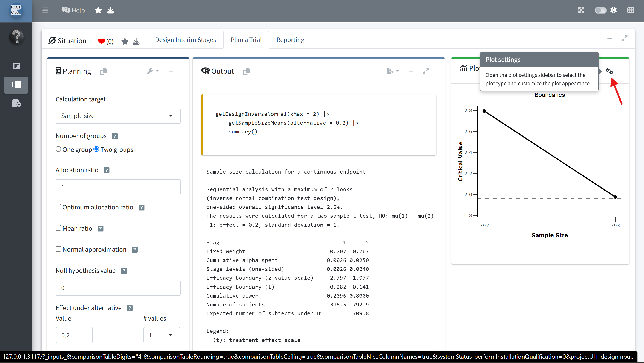Click the download icon in top bar

pos(110,10)
